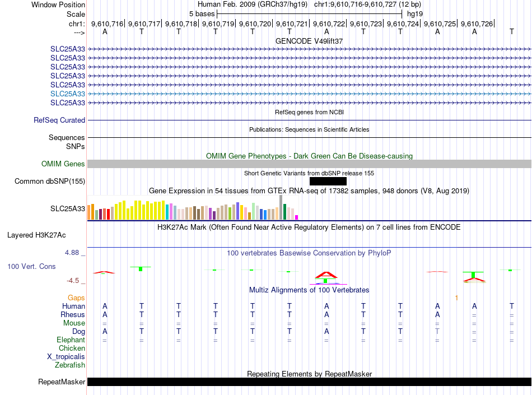
Task: Select the Mouse species label
Action: pos(74,323)
